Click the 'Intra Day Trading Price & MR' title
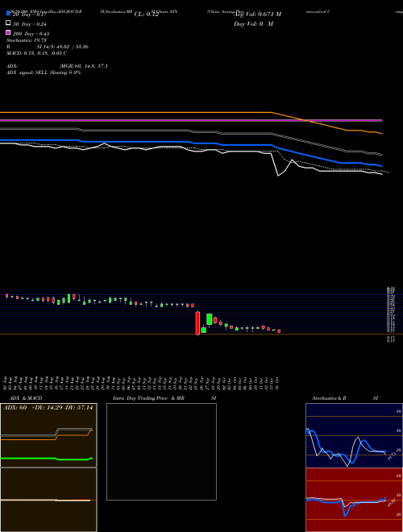The height and width of the screenshot is (532, 403). click(x=148, y=398)
